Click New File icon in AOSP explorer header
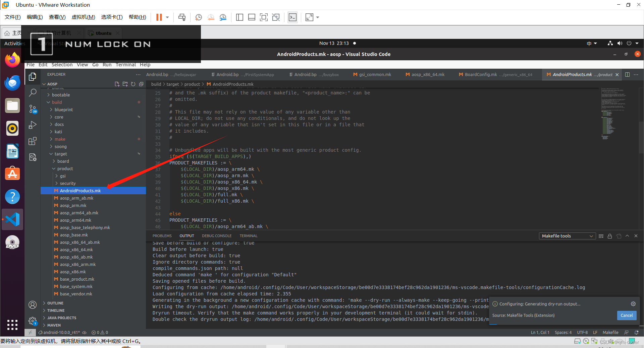The image size is (644, 348). tap(117, 84)
